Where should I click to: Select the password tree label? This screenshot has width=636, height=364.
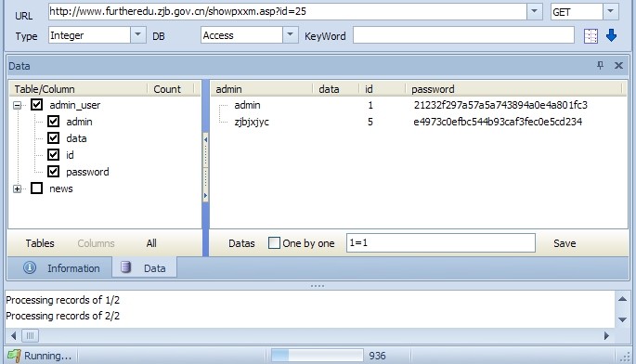[x=87, y=172]
